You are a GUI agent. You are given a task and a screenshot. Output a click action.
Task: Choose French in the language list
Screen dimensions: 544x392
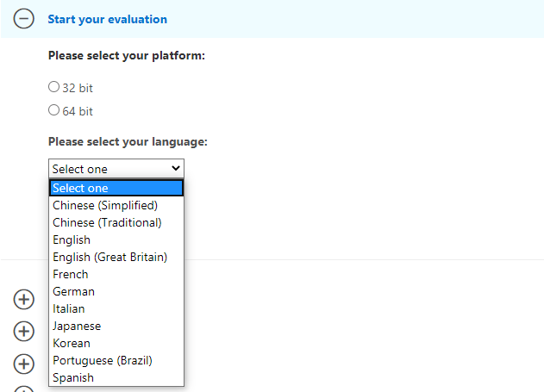(71, 274)
